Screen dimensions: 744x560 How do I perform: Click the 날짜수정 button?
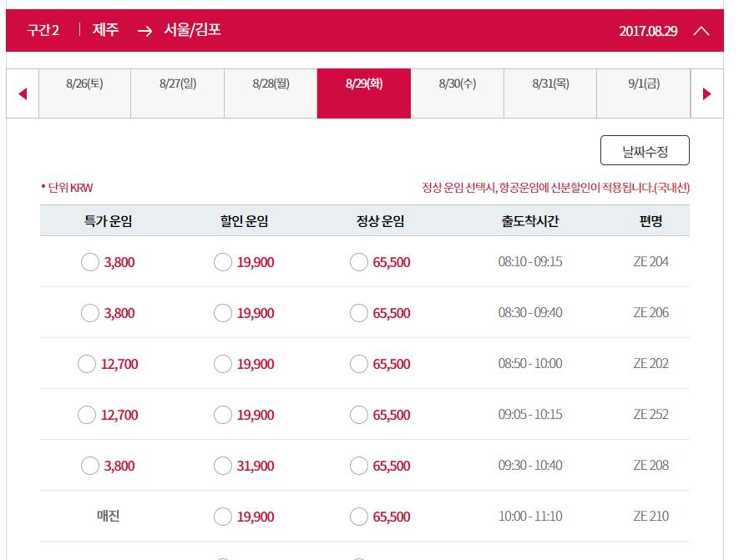point(645,151)
